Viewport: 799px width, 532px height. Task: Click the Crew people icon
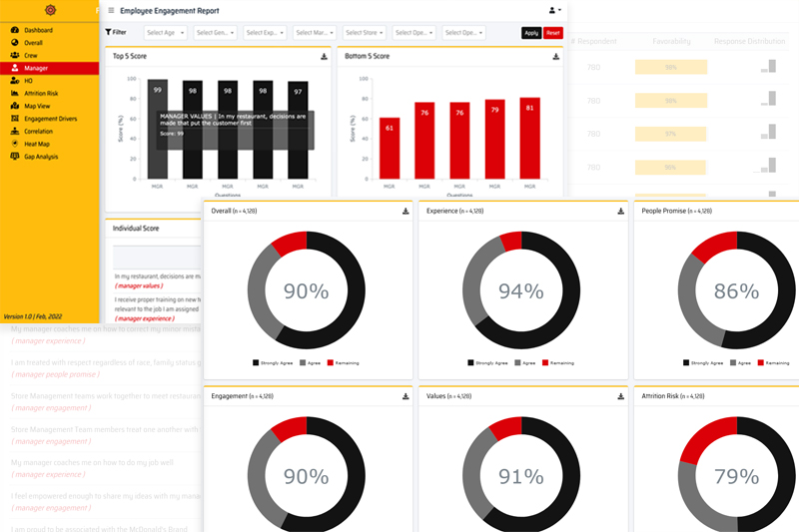point(15,55)
